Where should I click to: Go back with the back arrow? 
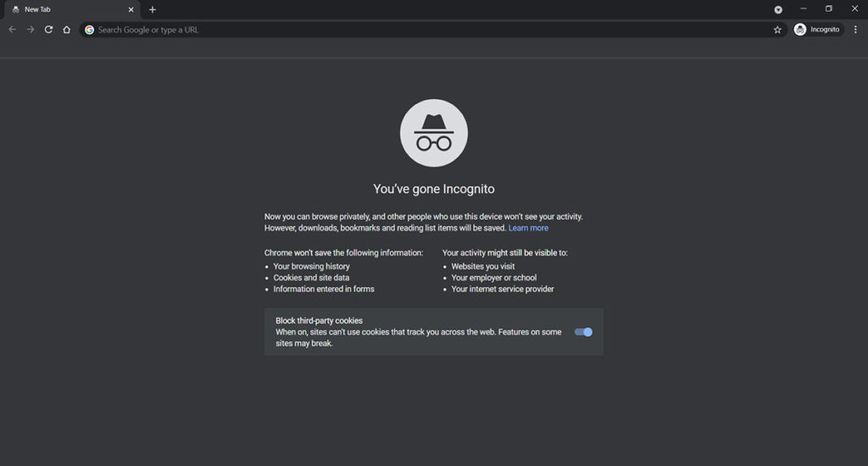click(x=12, y=30)
